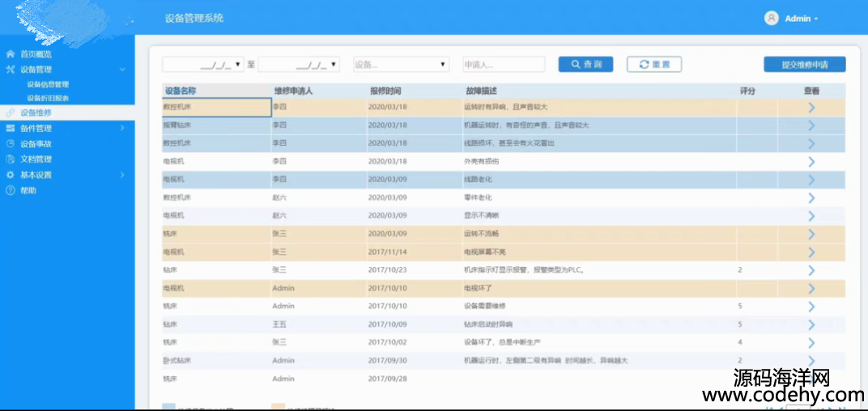The image size is (868, 411).
Task: Expand the 备件管理 sidebar section
Action: (x=122, y=129)
